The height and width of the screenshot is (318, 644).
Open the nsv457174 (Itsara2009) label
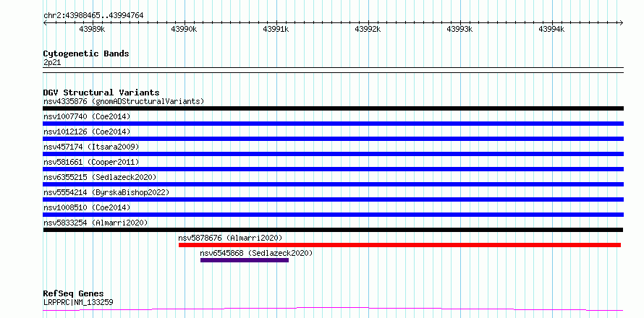pyautogui.click(x=91, y=147)
